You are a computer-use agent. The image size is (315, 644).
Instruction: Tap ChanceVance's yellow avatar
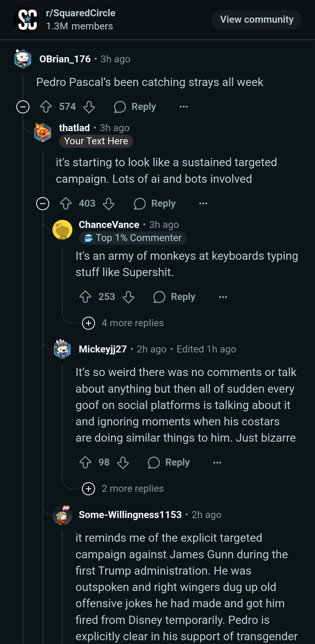pyautogui.click(x=62, y=230)
